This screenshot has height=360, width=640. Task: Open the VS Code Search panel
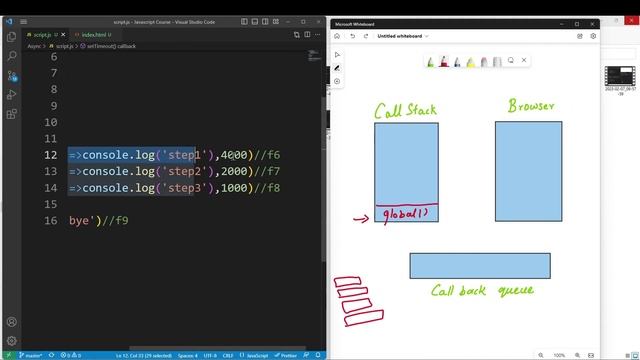(12, 56)
